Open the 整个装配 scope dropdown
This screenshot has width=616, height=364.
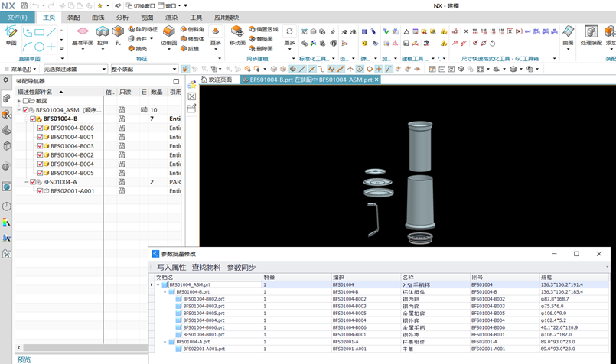tap(143, 69)
